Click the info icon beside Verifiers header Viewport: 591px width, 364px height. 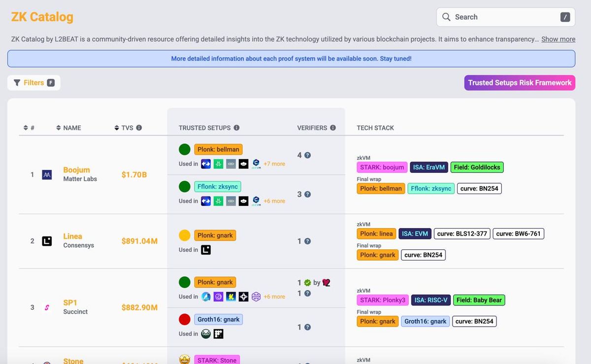tap(333, 128)
